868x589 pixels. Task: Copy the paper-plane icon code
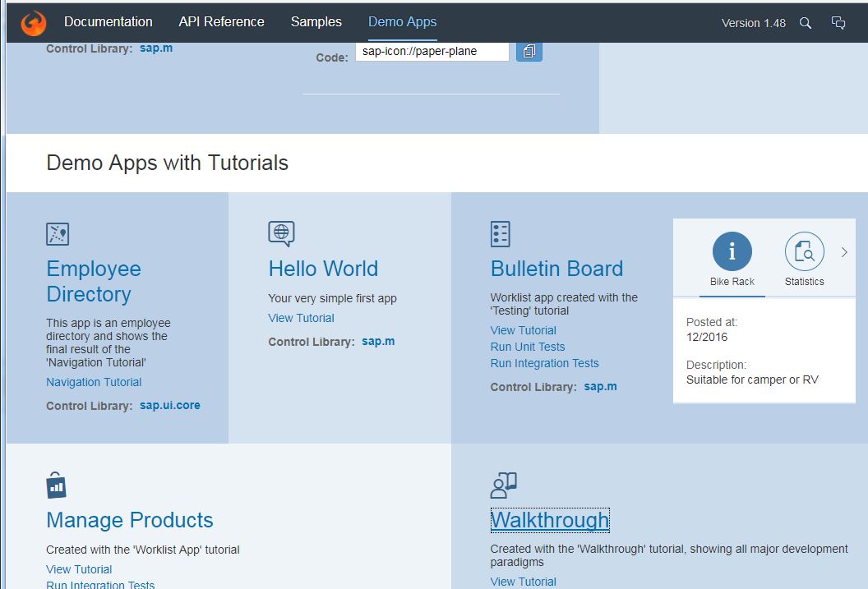(x=529, y=51)
